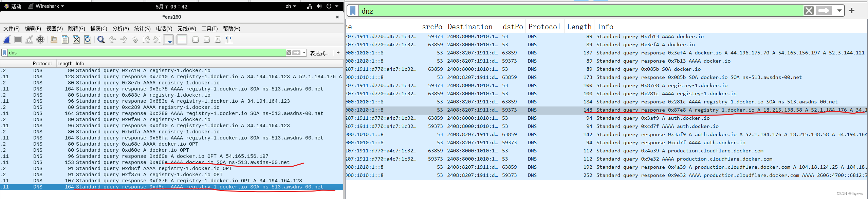The width and height of the screenshot is (868, 199).
Task: Go to the next packet in history
Action: (x=124, y=40)
